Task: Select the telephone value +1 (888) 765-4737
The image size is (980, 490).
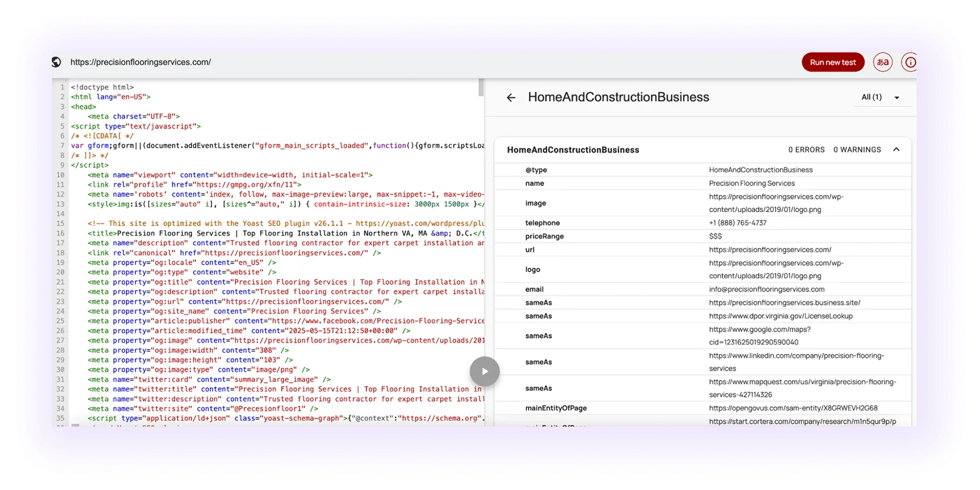Action: pyautogui.click(x=738, y=223)
